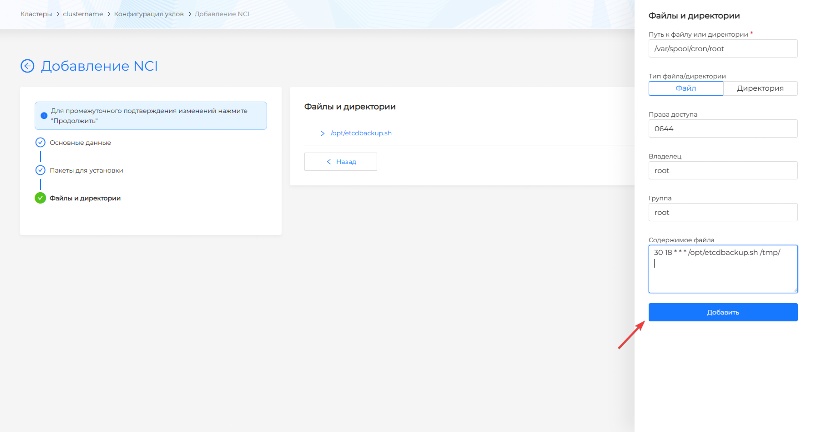Grab the textarea resize handle corner
Screen dimensions: 838x432
pos(794,290)
